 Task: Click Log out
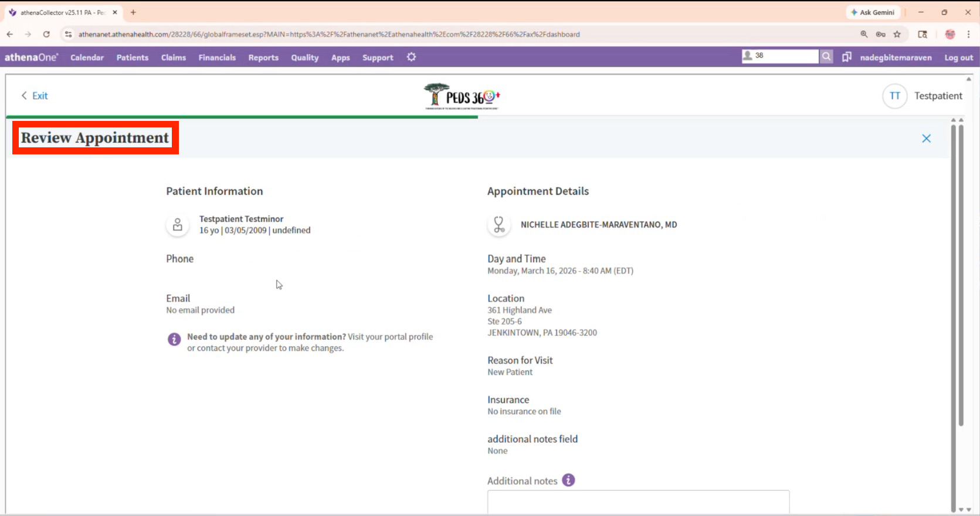(x=959, y=58)
